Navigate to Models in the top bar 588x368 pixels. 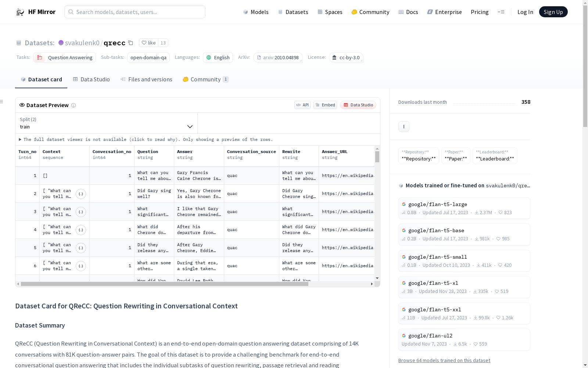tap(256, 12)
